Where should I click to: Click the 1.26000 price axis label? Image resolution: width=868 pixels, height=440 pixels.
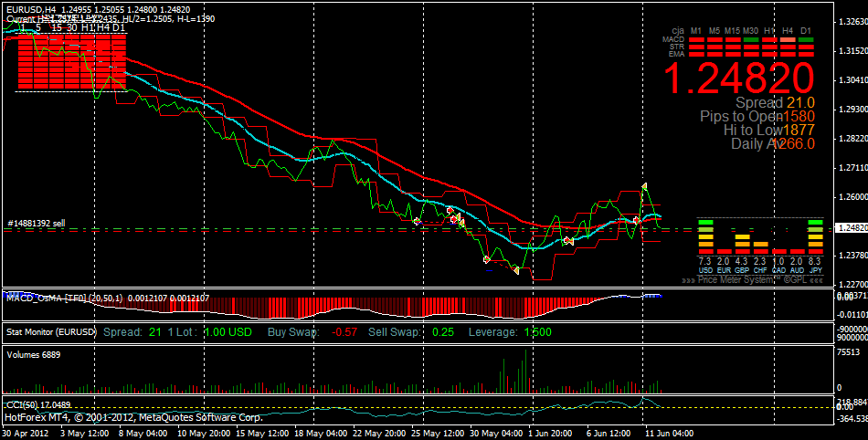pos(853,197)
